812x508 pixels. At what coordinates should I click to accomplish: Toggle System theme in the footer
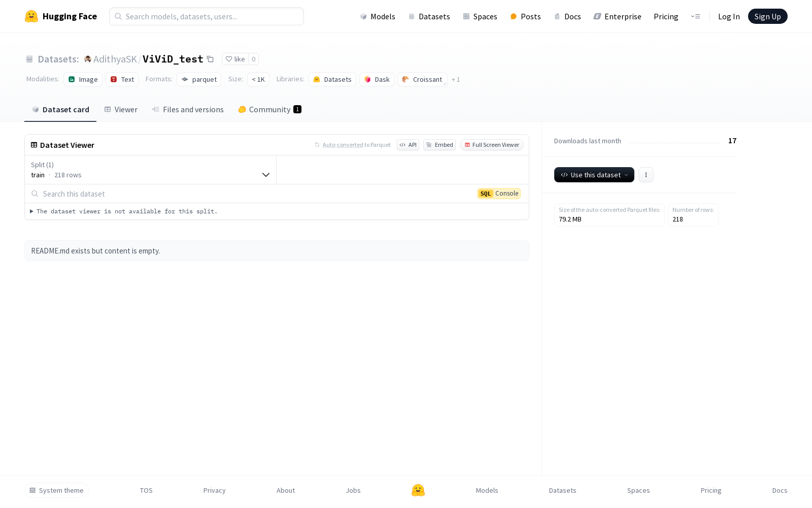57,490
